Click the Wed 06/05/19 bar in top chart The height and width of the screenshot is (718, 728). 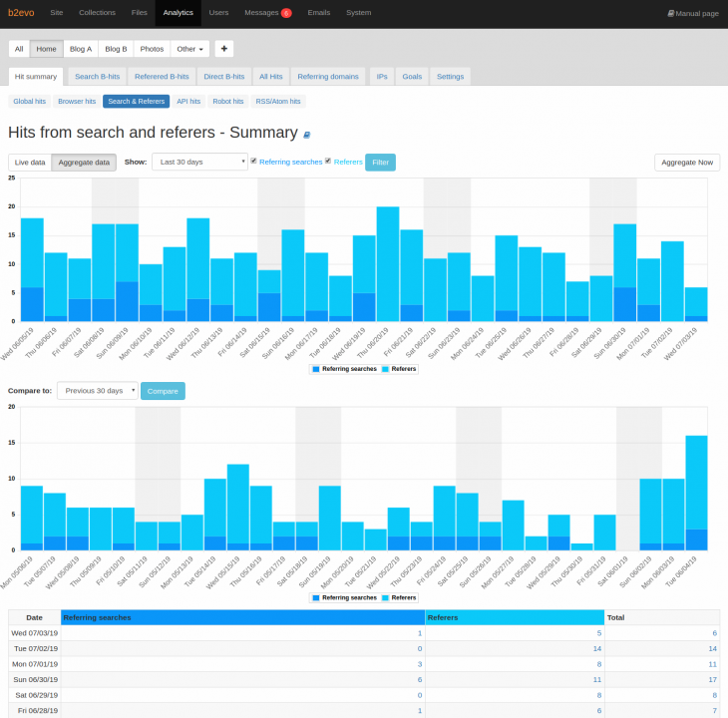(33, 269)
